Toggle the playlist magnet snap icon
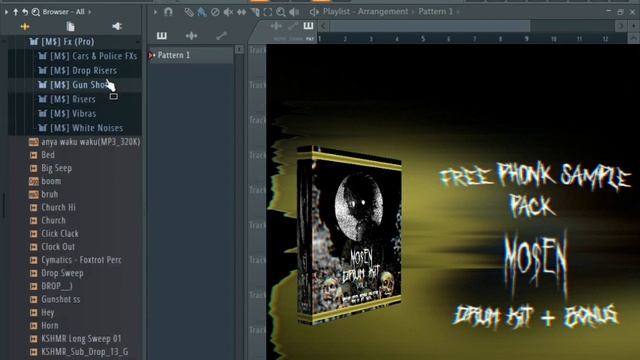The height and width of the screenshot is (360, 640). click(x=168, y=12)
